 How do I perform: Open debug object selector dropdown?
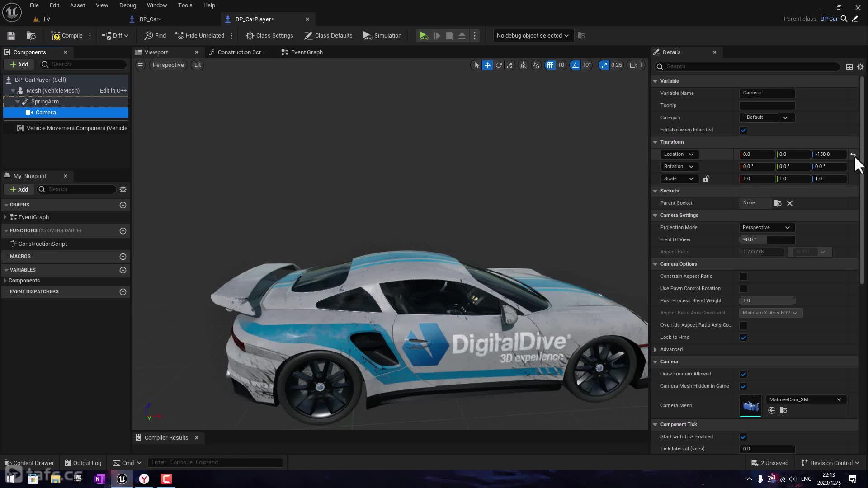point(533,36)
